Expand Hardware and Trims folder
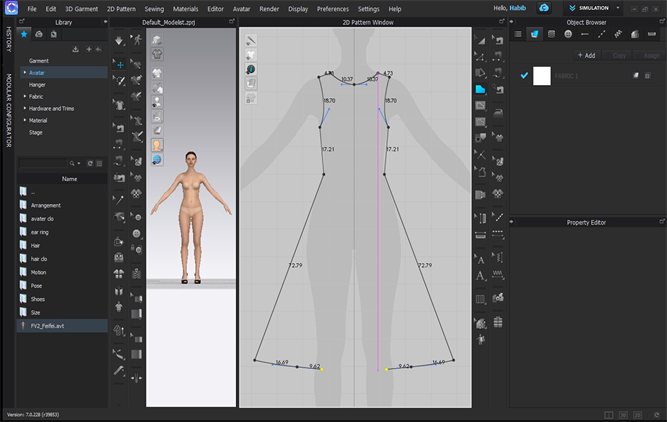The width and height of the screenshot is (667, 422). coord(25,108)
